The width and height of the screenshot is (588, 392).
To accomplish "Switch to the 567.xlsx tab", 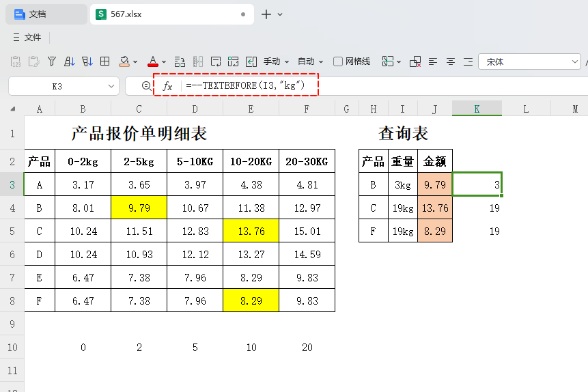I will pos(171,14).
